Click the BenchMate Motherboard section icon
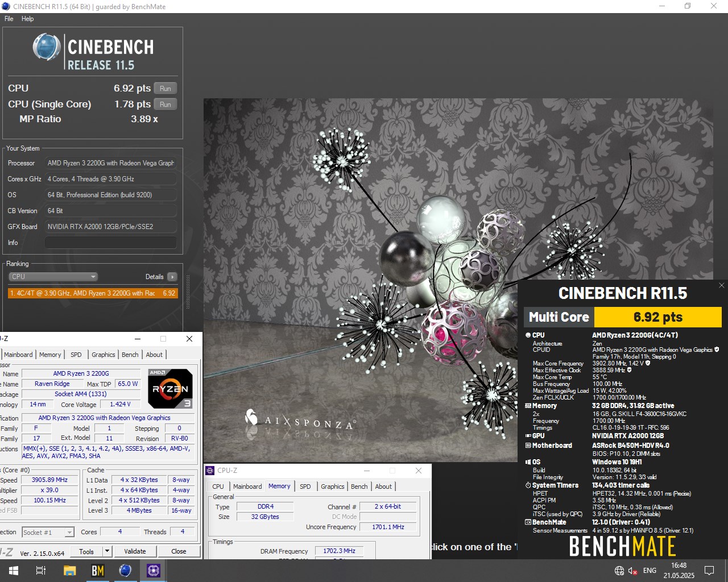 528,446
